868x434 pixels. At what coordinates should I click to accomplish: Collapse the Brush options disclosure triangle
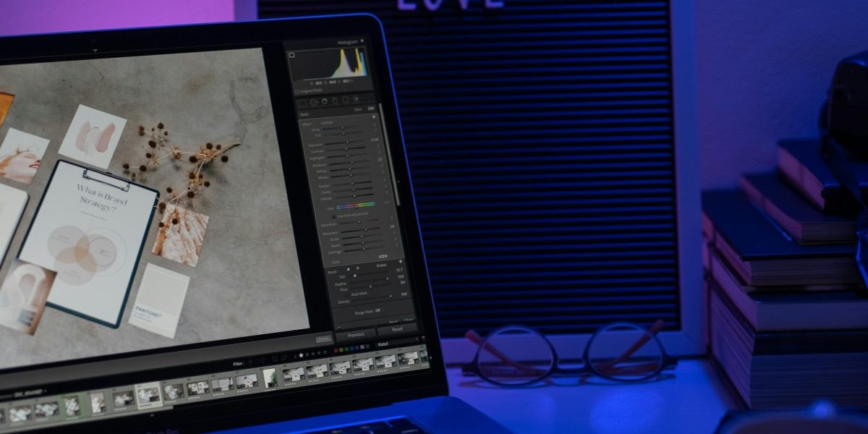tap(401, 262)
